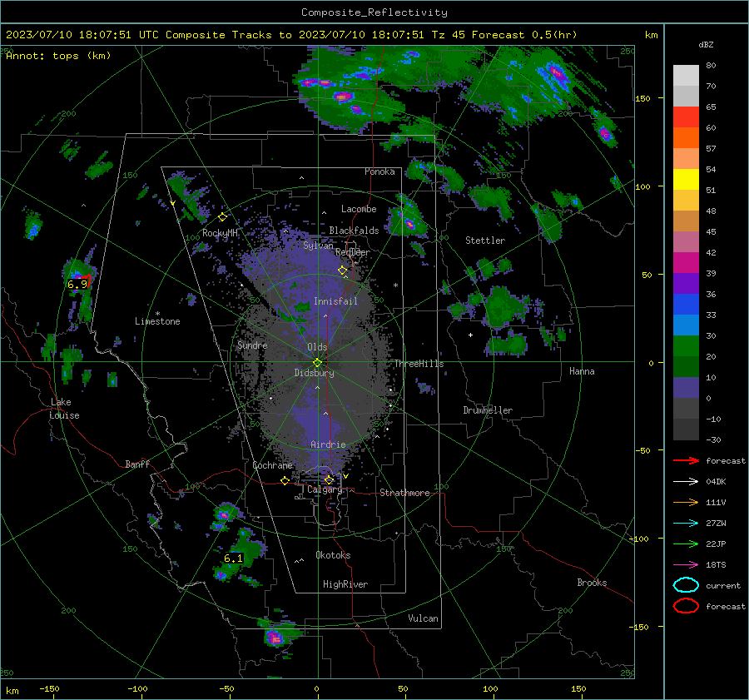This screenshot has height=700, width=749.
Task: Click the white 04DK arrow in legend
Action: pos(686,482)
